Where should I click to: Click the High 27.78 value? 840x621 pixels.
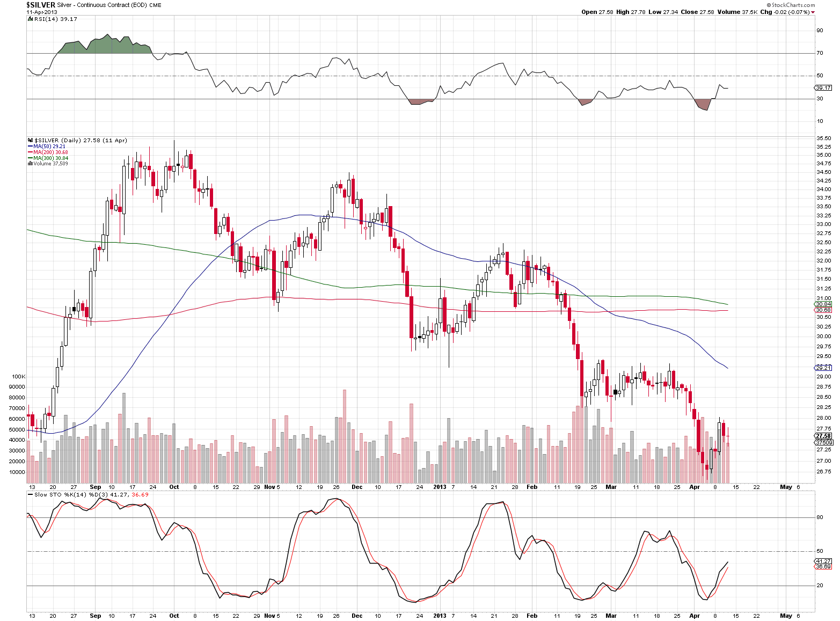tap(630, 12)
